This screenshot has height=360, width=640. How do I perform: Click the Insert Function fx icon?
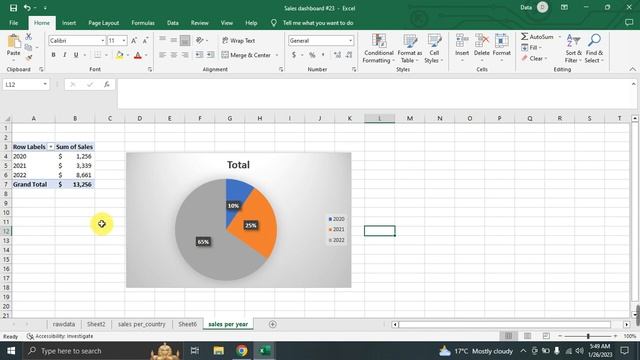[x=107, y=84]
